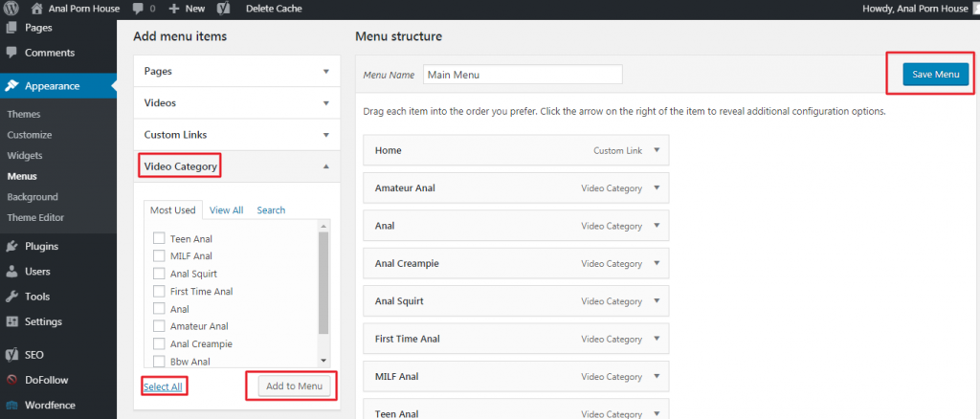980x419 pixels.
Task: Check the first checkbox in the Most Used list
Action: pos(159,239)
